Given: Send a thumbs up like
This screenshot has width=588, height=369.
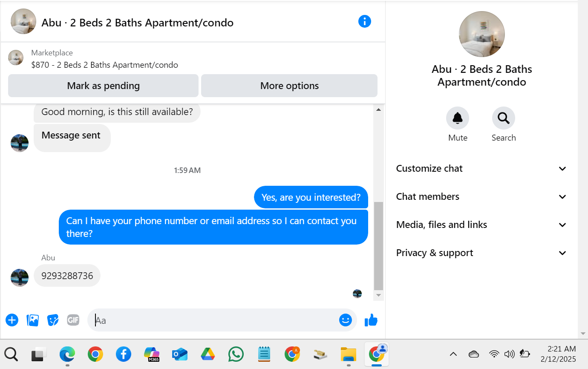Looking at the screenshot, I should (x=371, y=320).
